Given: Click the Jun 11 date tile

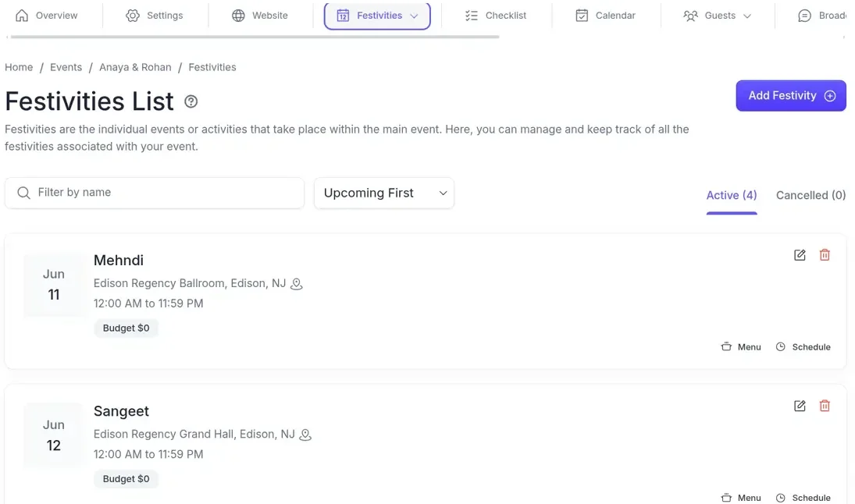Looking at the screenshot, I should (x=53, y=285).
